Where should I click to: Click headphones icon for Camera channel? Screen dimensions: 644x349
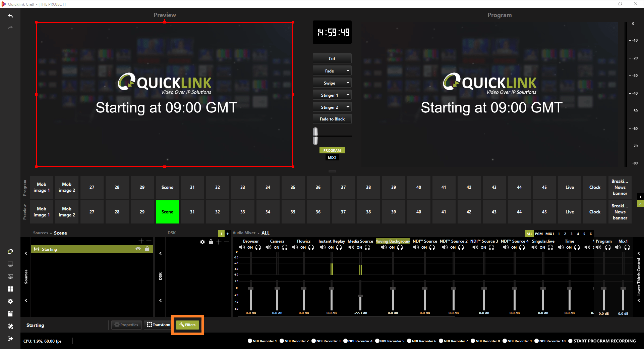285,248
